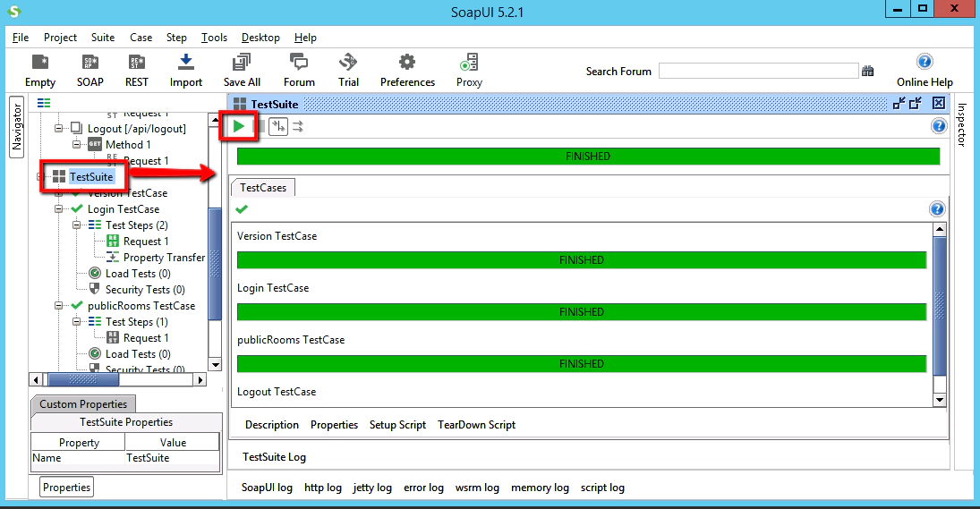Select Request 1 under Login TestCase steps
Image resolution: width=980 pixels, height=509 pixels.
[146, 241]
